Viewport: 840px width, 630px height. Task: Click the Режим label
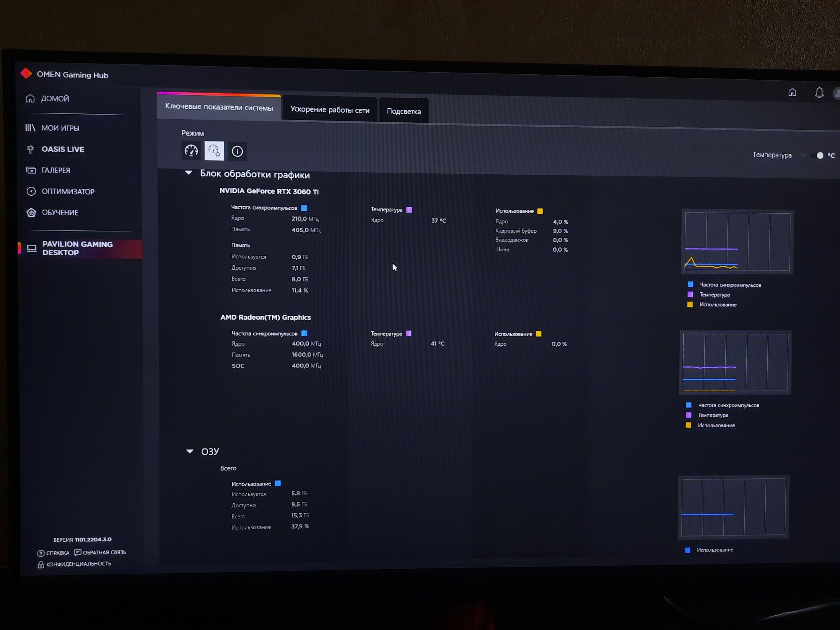(192, 133)
